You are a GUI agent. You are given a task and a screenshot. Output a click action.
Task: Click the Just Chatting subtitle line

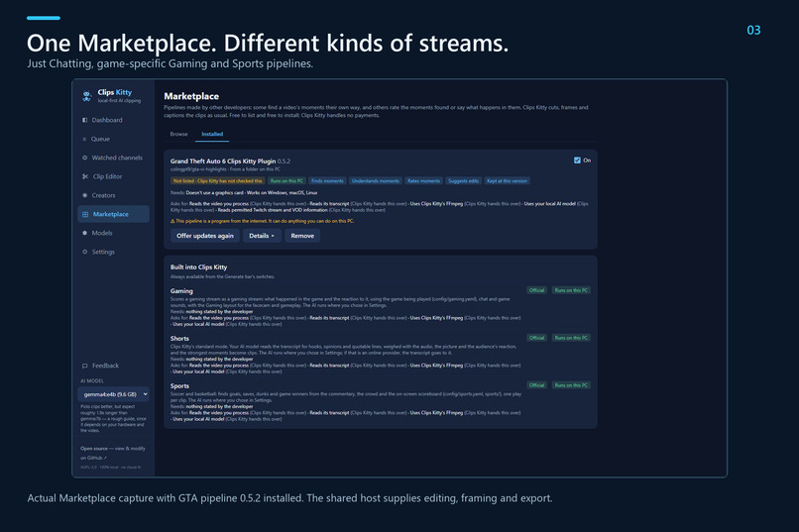[170, 64]
